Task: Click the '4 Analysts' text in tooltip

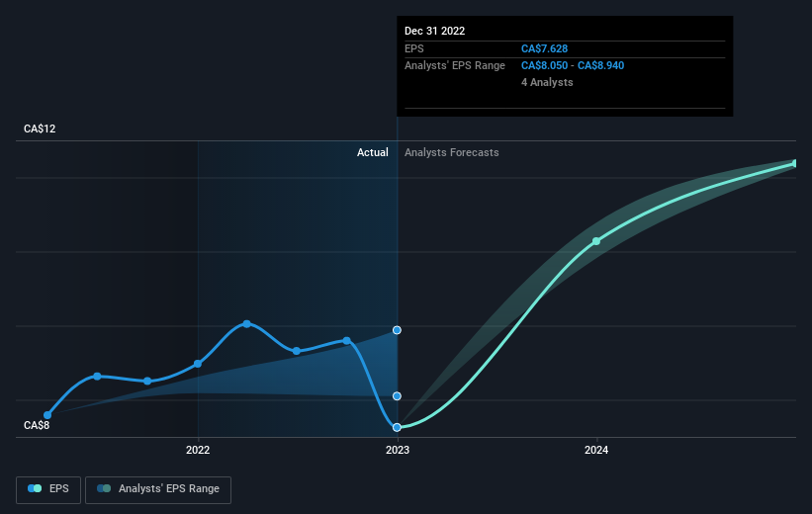Action: [547, 82]
